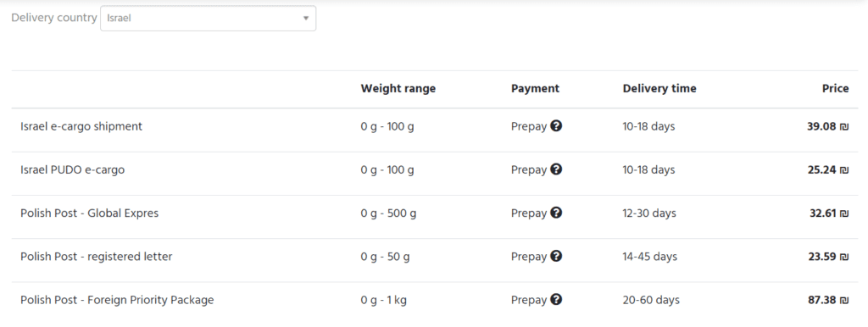Click help icon for Foreign Priority Package Prepay
The height and width of the screenshot is (327, 868).
[556, 299]
